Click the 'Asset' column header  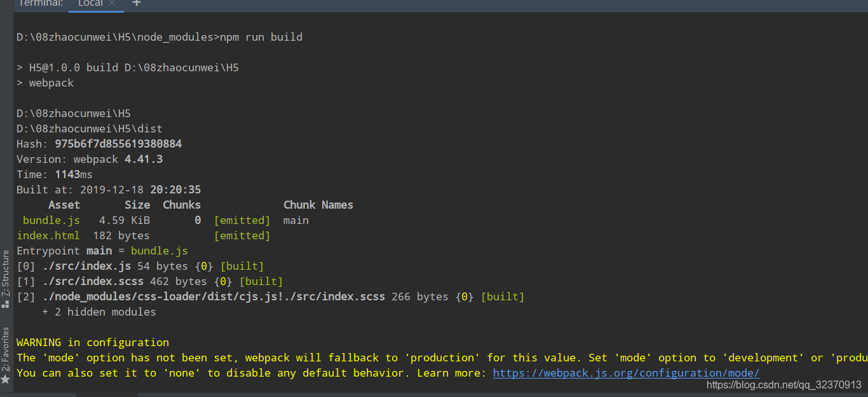64,205
